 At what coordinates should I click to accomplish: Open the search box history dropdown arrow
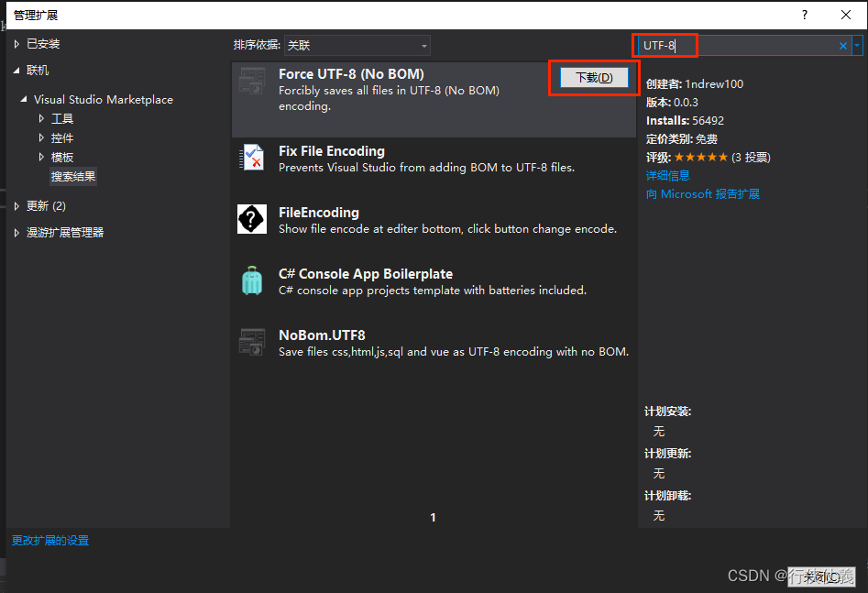coord(857,46)
